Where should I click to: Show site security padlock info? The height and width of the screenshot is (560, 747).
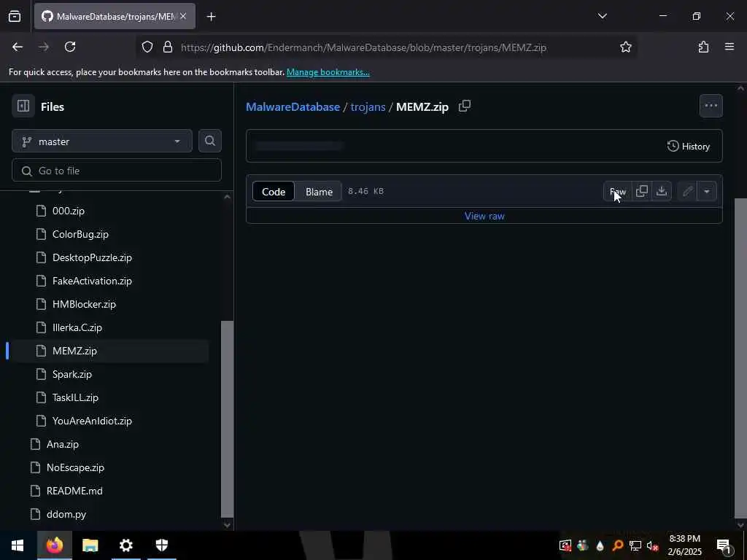click(x=167, y=47)
